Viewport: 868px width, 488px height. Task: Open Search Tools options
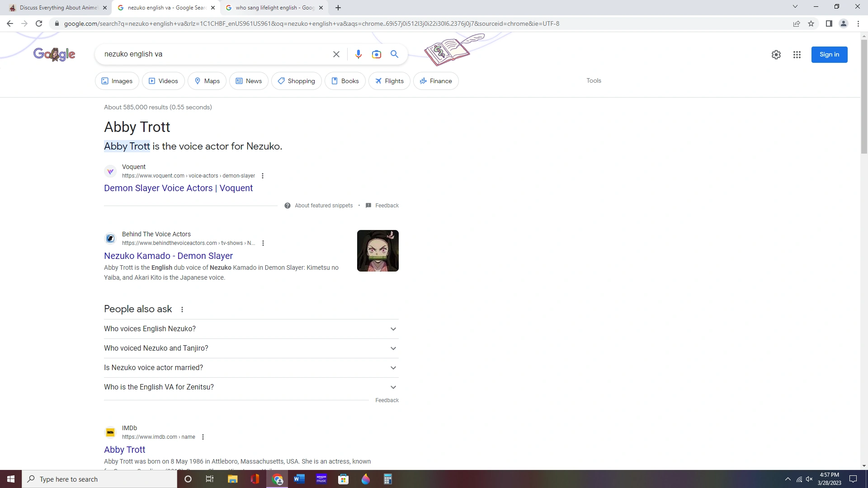(594, 80)
